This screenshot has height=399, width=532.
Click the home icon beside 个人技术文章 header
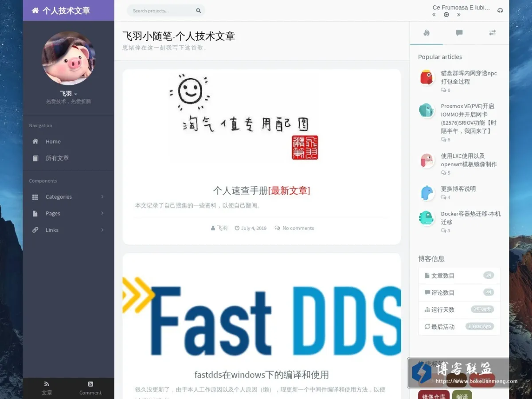click(x=35, y=11)
